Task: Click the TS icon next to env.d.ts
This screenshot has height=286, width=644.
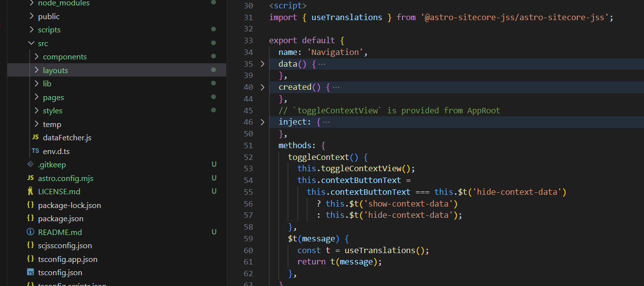Action: (x=35, y=151)
